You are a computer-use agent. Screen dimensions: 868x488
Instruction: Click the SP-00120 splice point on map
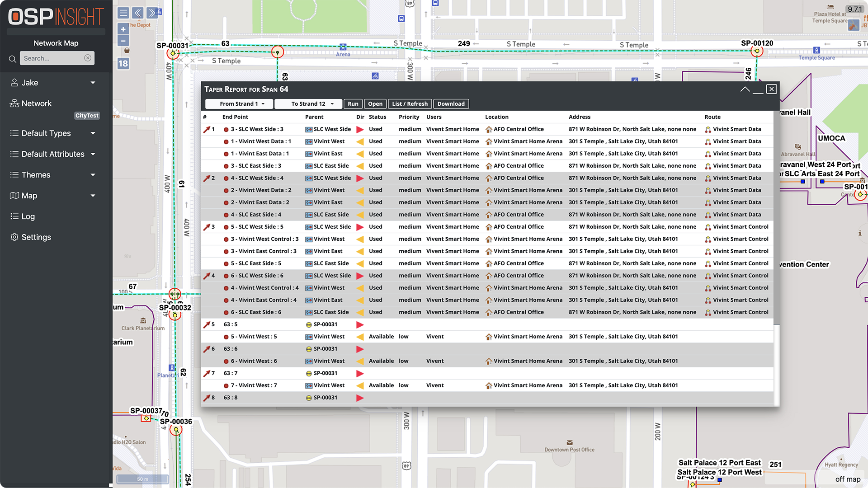click(757, 52)
